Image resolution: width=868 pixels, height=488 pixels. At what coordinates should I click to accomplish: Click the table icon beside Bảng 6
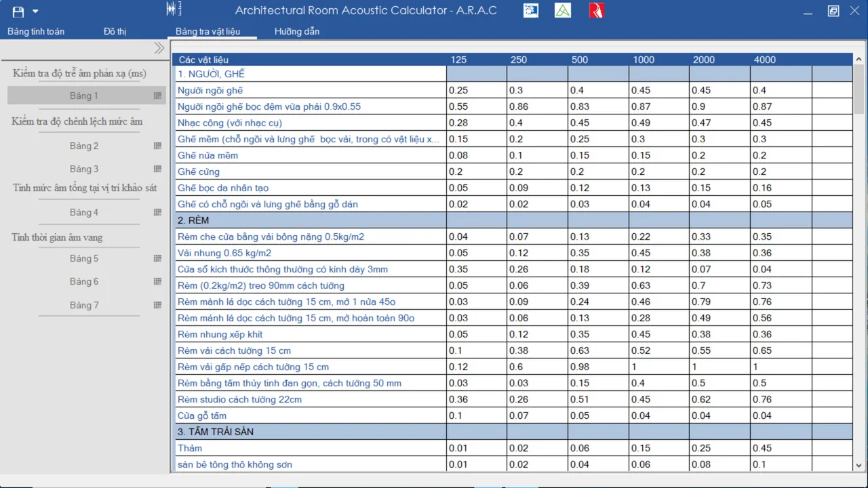(x=157, y=281)
